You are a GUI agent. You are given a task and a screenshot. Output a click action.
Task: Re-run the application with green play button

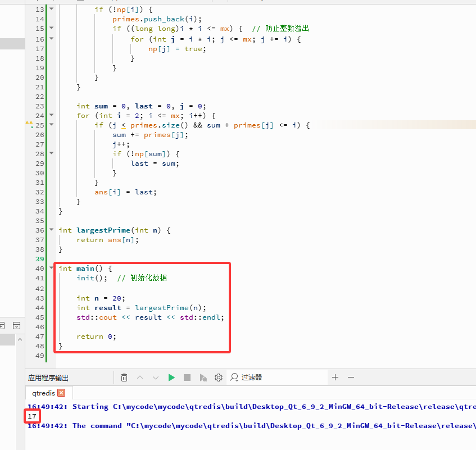pyautogui.click(x=171, y=378)
